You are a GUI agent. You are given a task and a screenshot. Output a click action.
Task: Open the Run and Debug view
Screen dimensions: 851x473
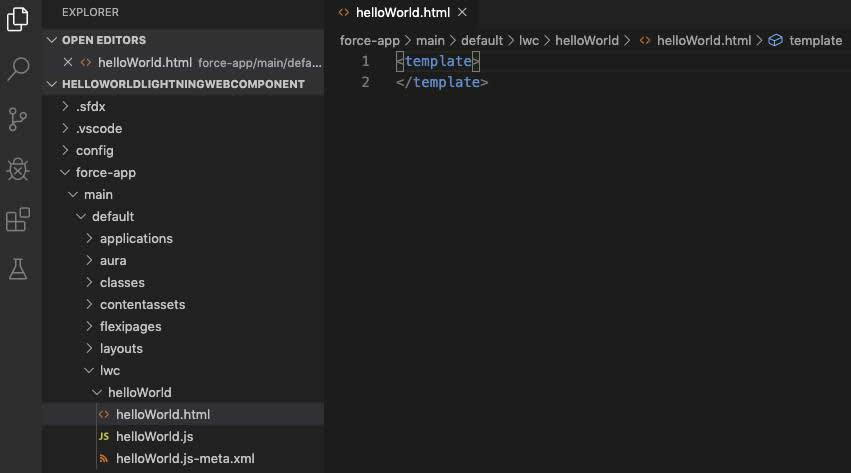click(x=18, y=169)
